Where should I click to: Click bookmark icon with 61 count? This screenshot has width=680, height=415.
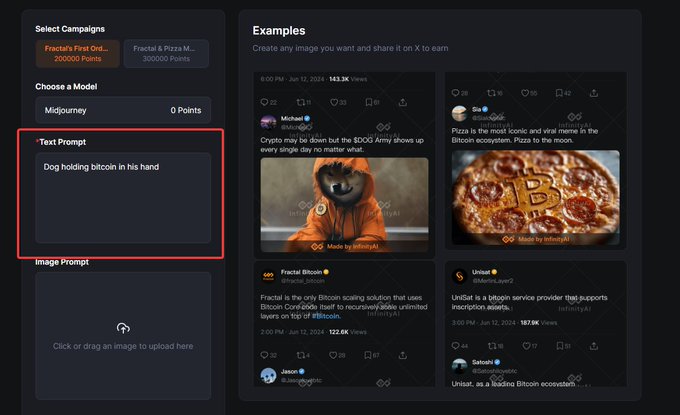click(x=369, y=102)
